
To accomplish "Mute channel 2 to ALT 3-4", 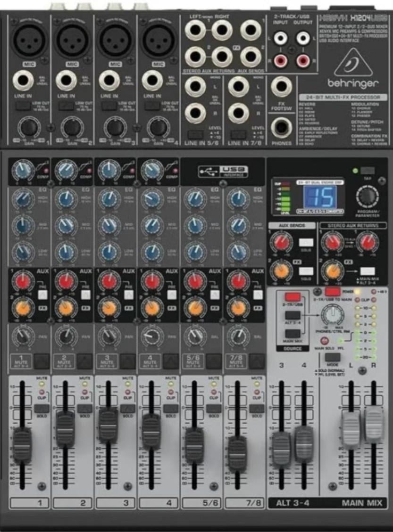I will coord(84,362).
